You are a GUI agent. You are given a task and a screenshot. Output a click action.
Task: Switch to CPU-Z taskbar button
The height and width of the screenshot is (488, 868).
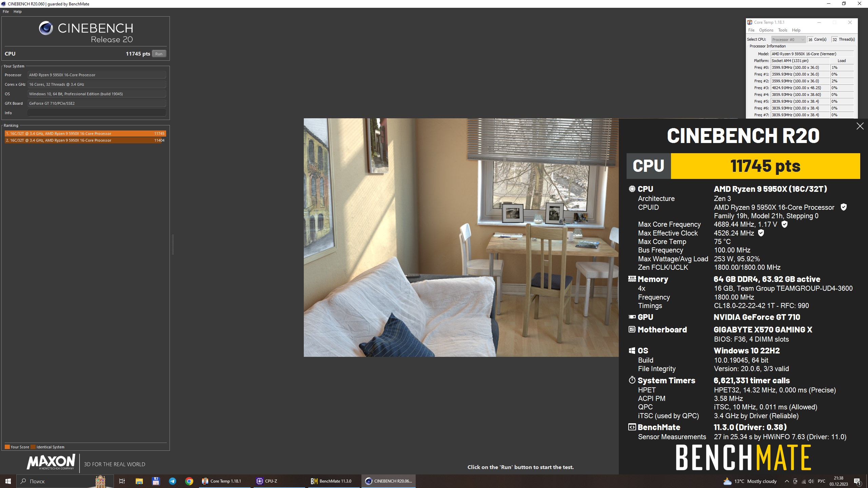[x=280, y=481]
